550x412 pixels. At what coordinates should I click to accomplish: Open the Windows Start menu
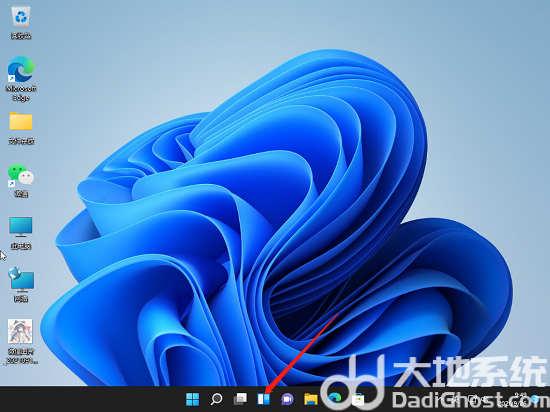click(x=193, y=399)
